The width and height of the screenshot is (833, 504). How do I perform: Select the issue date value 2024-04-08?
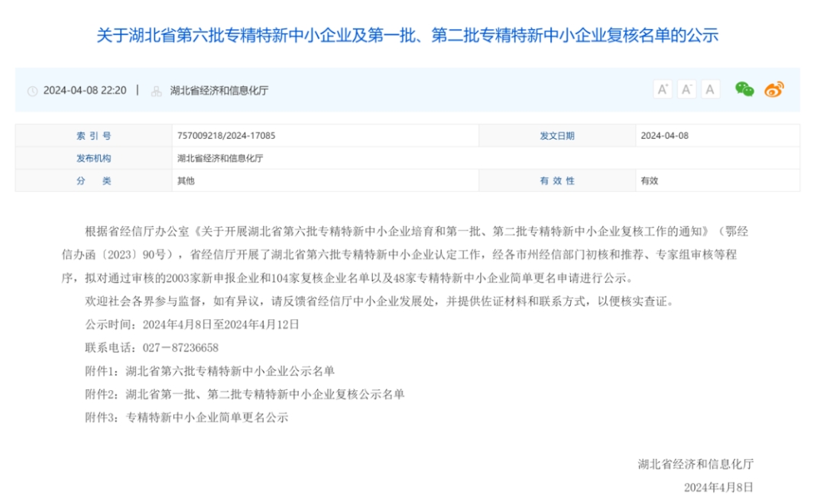(665, 135)
